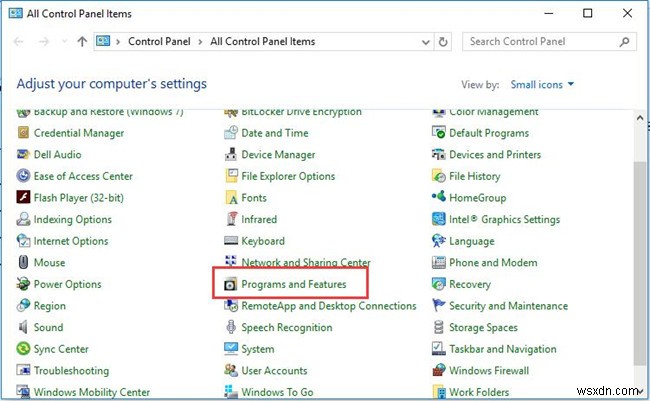
Task: Open the Infrared icon
Action: coord(231,219)
